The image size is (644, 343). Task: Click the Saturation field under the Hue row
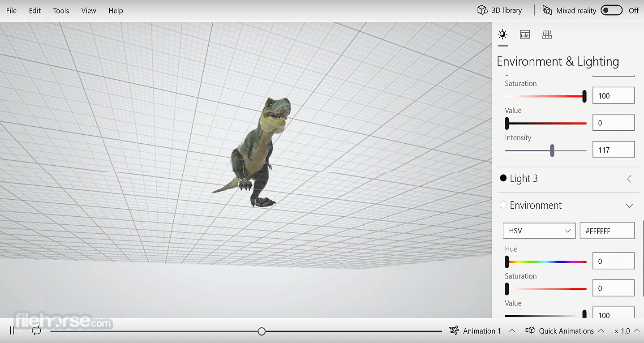(x=614, y=288)
